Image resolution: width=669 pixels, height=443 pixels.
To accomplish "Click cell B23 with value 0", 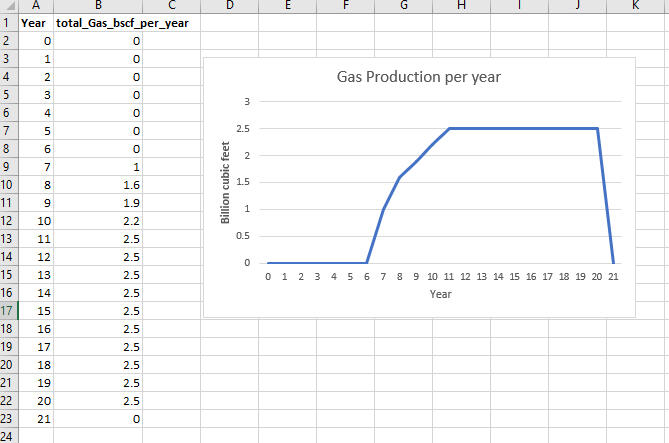I will (98, 419).
